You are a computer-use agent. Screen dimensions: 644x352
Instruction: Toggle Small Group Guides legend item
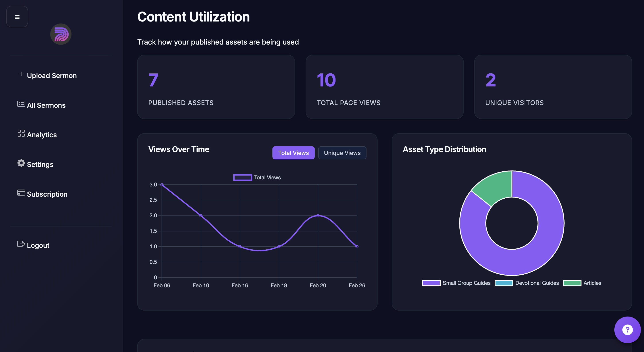pos(456,283)
